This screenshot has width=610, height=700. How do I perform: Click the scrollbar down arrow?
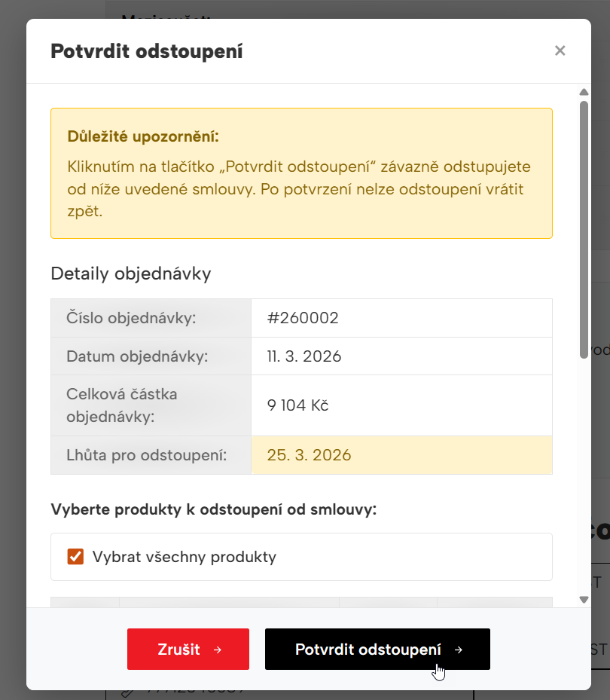tap(584, 600)
